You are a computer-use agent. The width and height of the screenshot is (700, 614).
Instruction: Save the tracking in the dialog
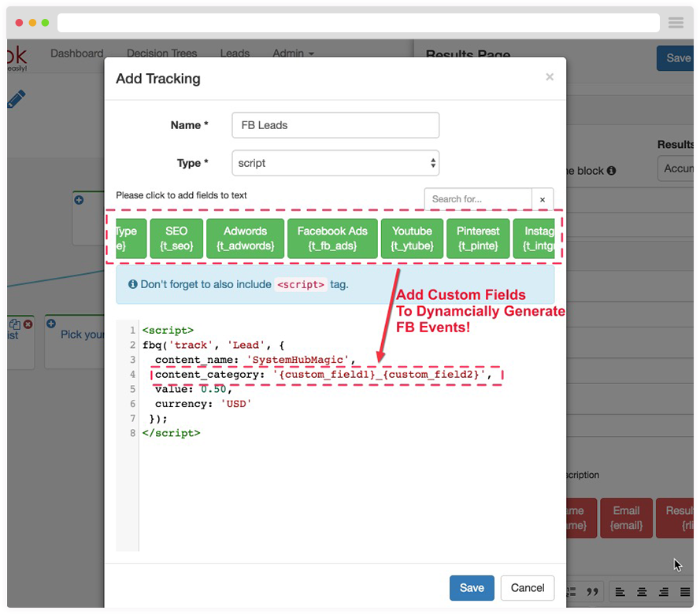[472, 588]
